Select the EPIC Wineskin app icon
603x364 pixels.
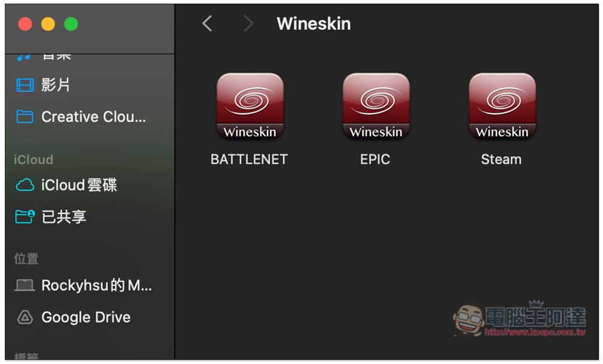(376, 106)
